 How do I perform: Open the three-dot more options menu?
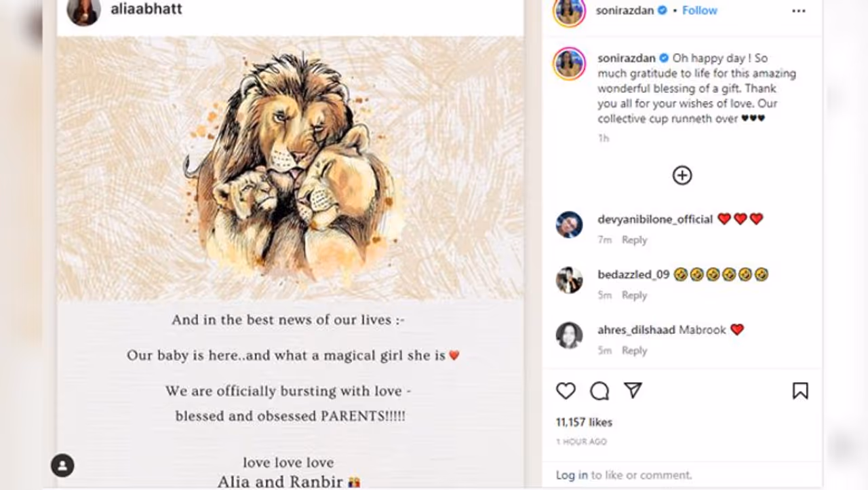[x=799, y=11]
